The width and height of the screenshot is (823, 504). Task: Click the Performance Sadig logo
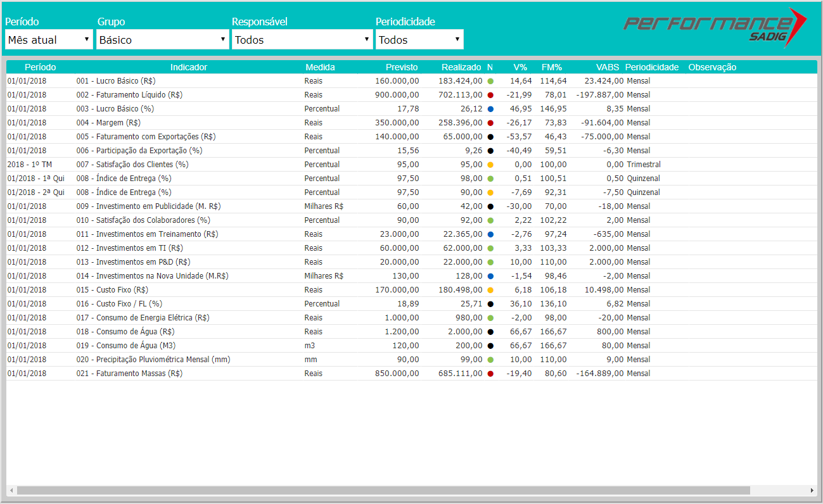coord(715,28)
